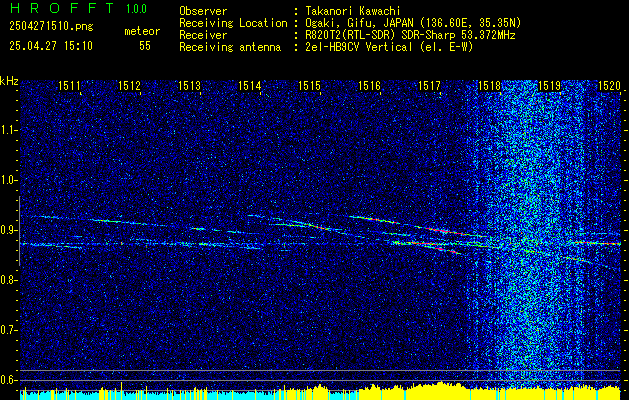Screen dimensions: 629x400
Task: Click the 1513 time marker
Action: (x=189, y=86)
